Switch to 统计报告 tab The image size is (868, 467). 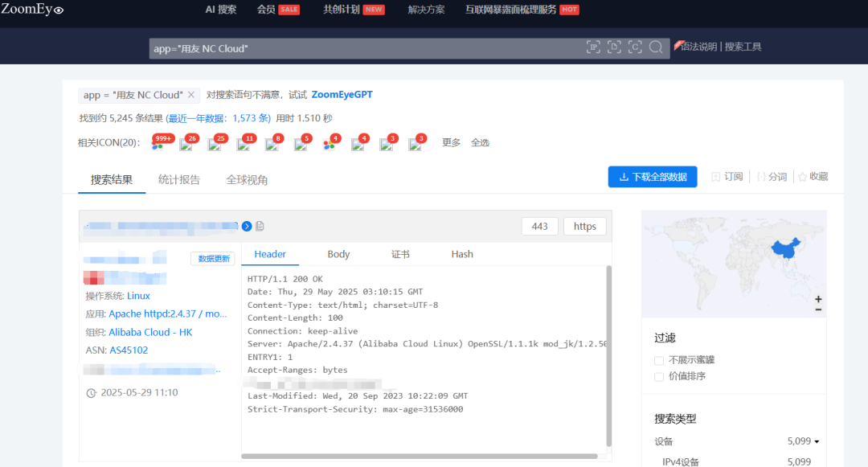tap(179, 180)
